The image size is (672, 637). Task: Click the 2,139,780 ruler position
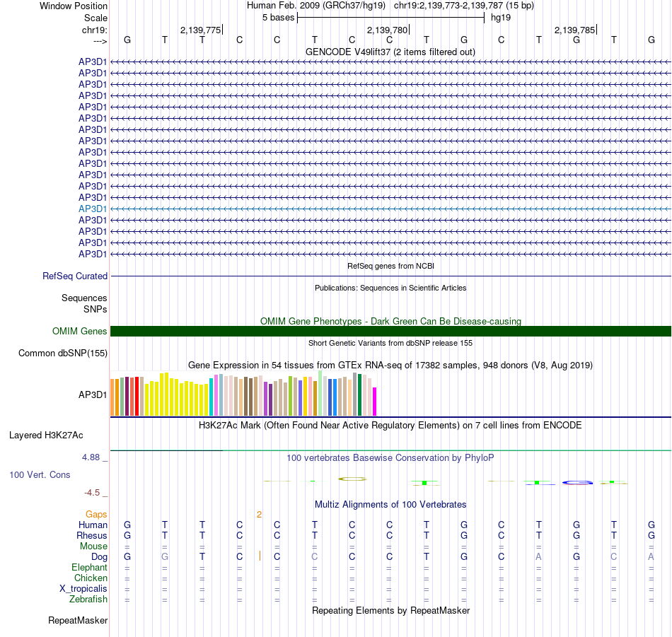click(387, 30)
